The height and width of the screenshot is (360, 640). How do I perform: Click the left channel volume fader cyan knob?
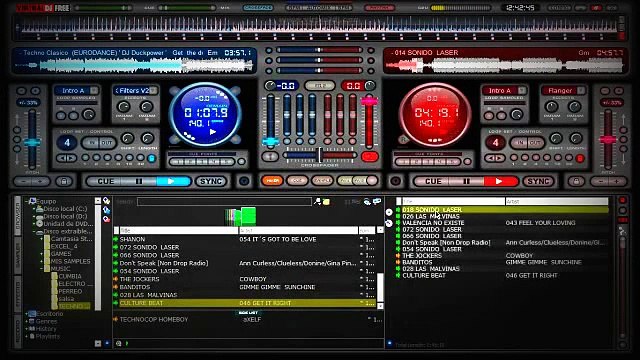[x=271, y=142]
